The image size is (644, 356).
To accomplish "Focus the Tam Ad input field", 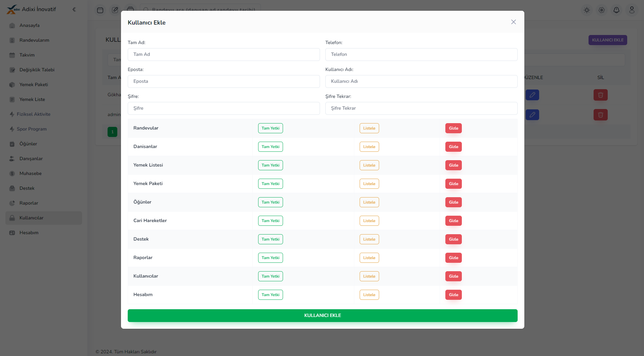I will pos(224,55).
